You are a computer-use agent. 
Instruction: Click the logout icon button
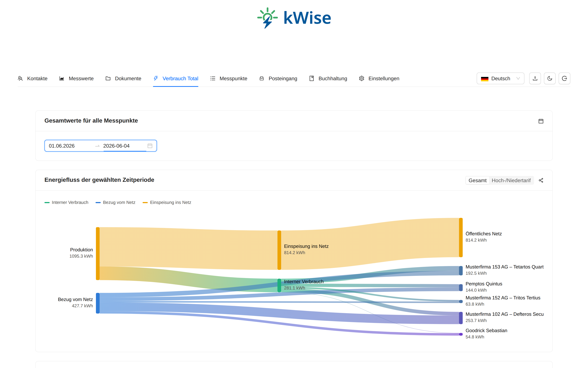coord(564,78)
